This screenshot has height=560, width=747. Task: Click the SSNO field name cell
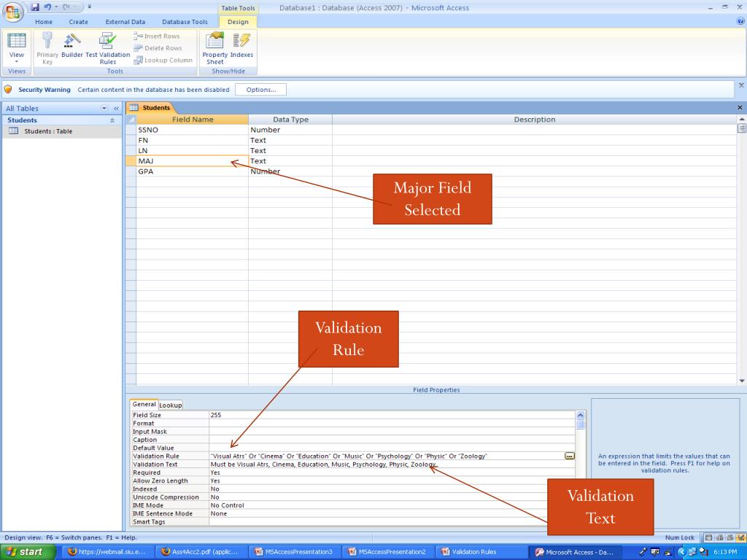pos(192,130)
